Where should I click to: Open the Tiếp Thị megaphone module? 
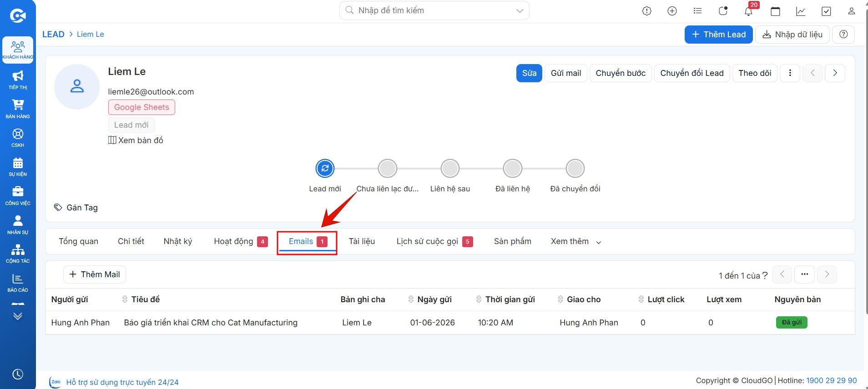(18, 80)
